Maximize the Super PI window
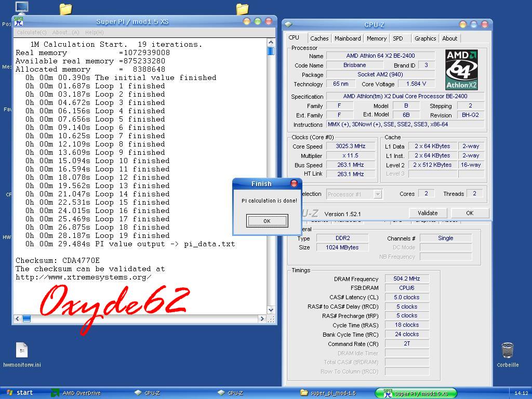This screenshot has width=532, height=399. [258, 21]
